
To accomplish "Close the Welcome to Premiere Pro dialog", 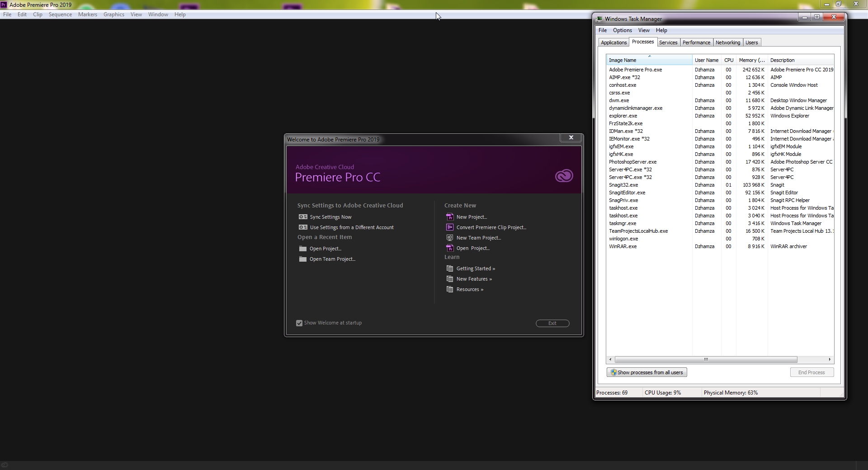I will pyautogui.click(x=571, y=137).
